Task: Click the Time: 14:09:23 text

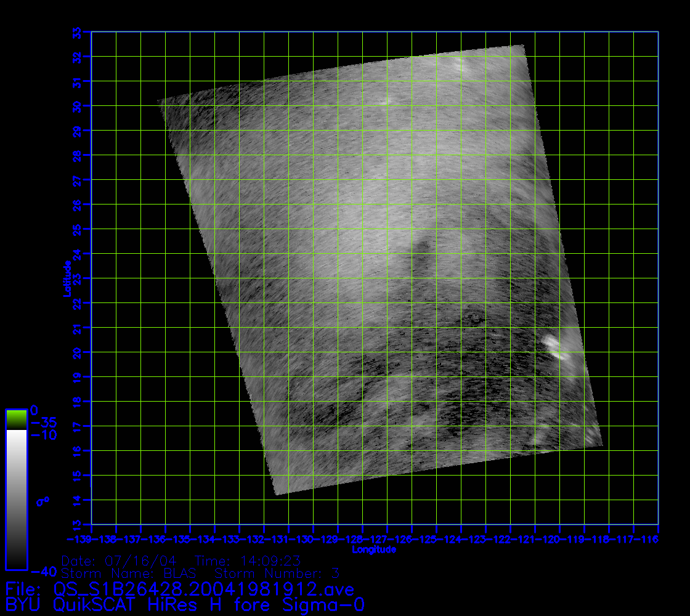Action: (x=247, y=561)
